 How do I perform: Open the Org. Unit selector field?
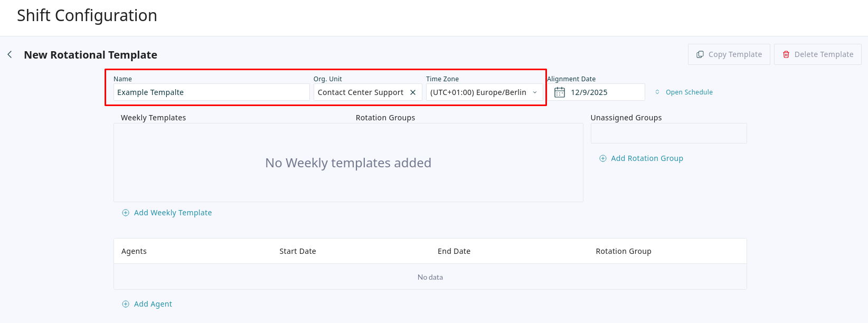click(x=360, y=92)
